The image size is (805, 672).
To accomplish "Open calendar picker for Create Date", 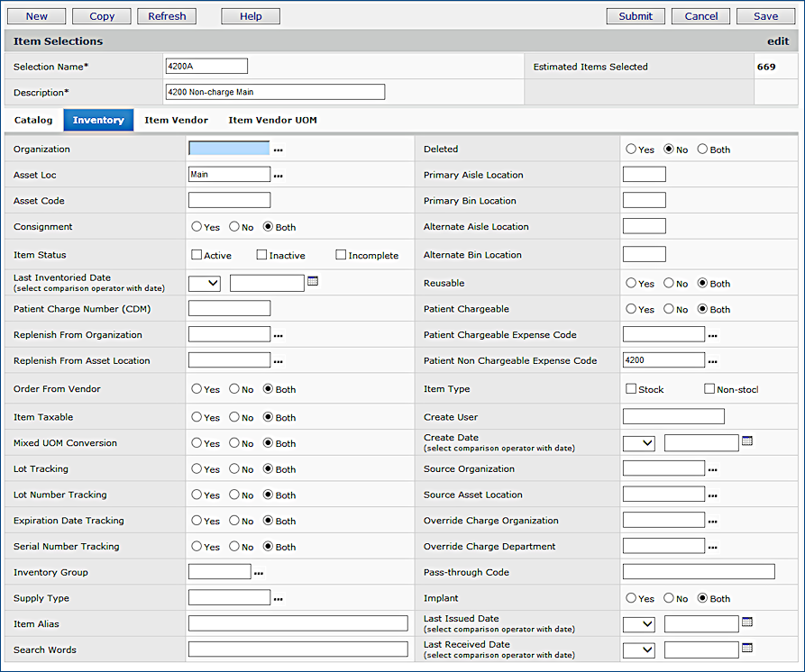I will click(x=746, y=441).
